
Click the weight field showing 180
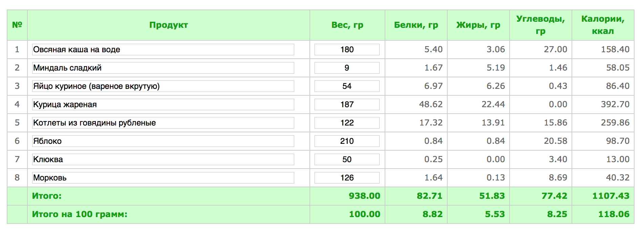pyautogui.click(x=347, y=50)
